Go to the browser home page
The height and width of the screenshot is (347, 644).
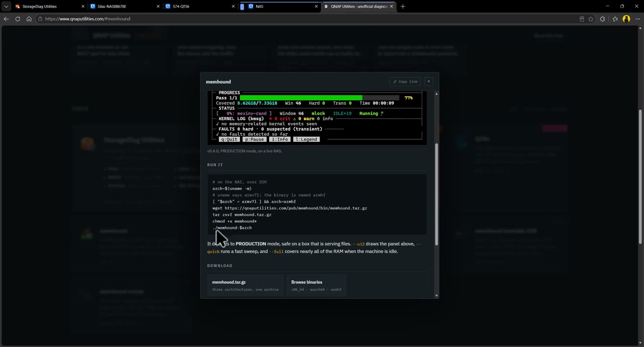(29, 19)
